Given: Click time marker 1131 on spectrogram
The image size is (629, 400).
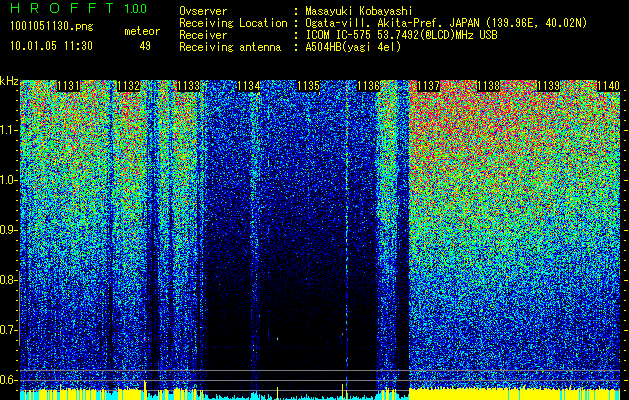Looking at the screenshot, I should 69,86.
